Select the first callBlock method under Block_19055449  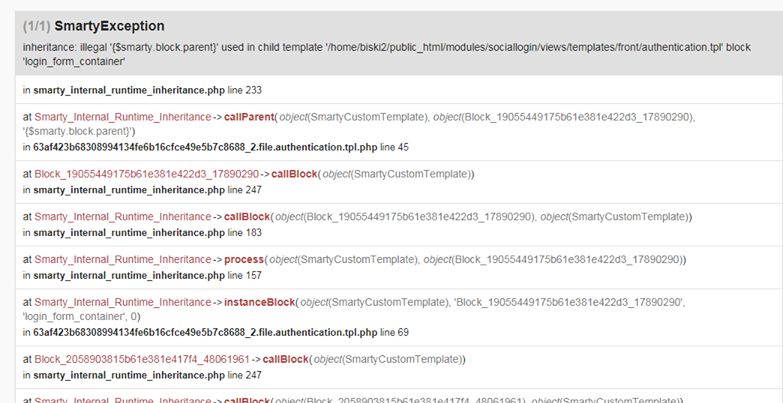(x=295, y=174)
